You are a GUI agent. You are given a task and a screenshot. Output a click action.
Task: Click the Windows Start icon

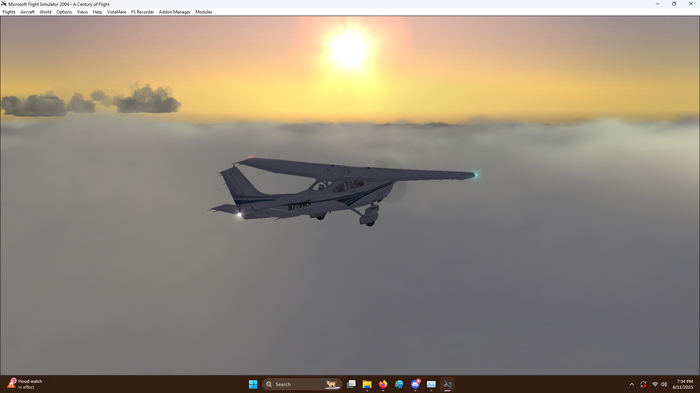coord(253,384)
